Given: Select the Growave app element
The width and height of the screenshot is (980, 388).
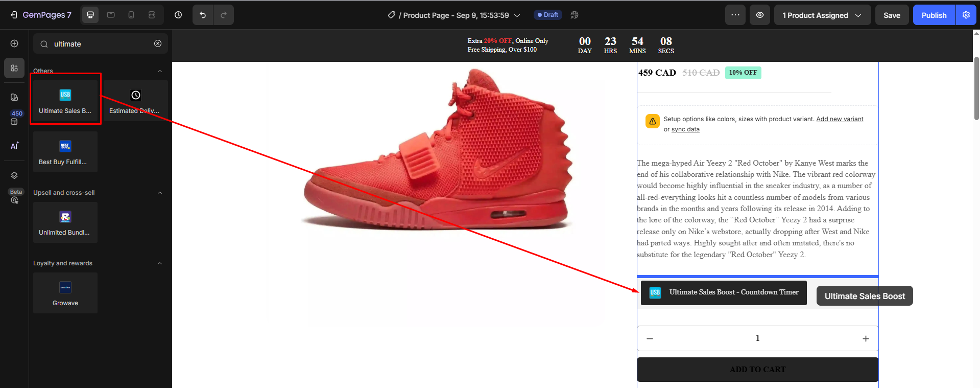Looking at the screenshot, I should click(x=65, y=293).
